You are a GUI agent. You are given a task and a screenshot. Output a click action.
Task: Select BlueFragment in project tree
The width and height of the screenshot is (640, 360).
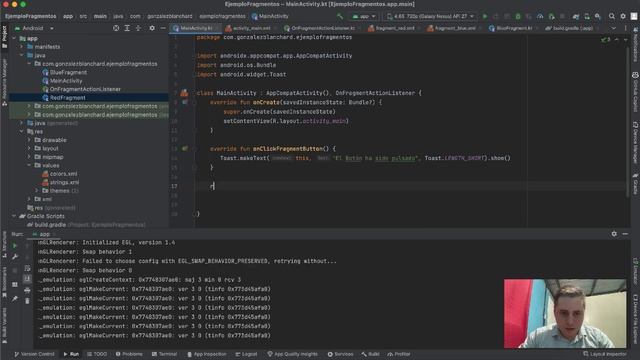click(64, 72)
